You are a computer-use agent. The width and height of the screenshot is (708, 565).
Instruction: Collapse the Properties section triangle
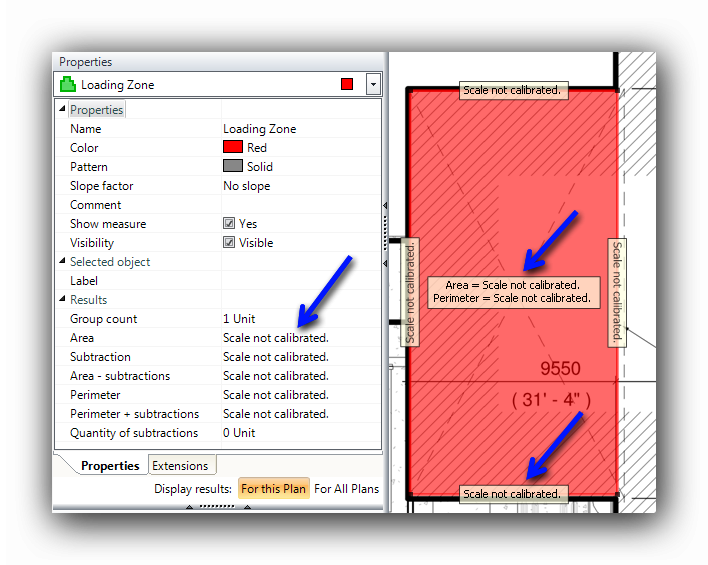tap(62, 109)
